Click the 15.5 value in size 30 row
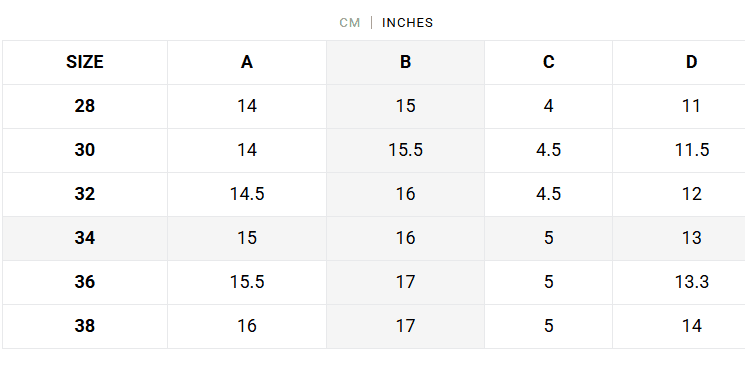Viewport: 745px width, 366px height. tap(405, 150)
